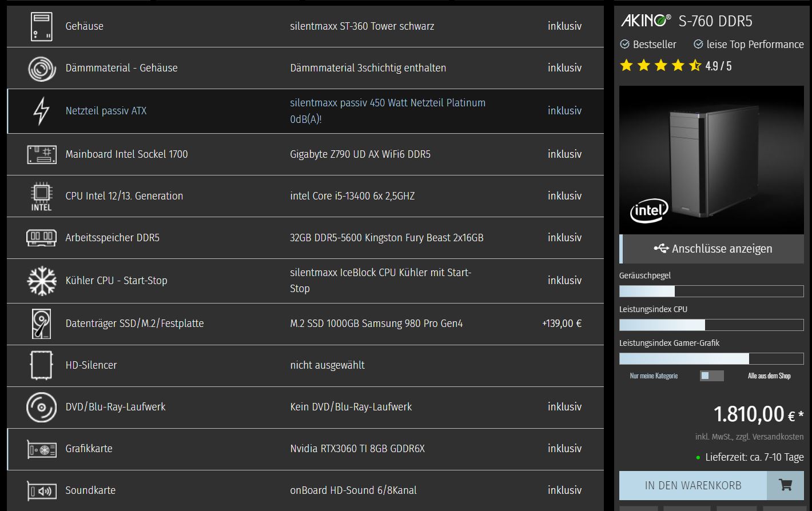
Task: Click the Mainboard circuit board icon
Action: click(42, 154)
